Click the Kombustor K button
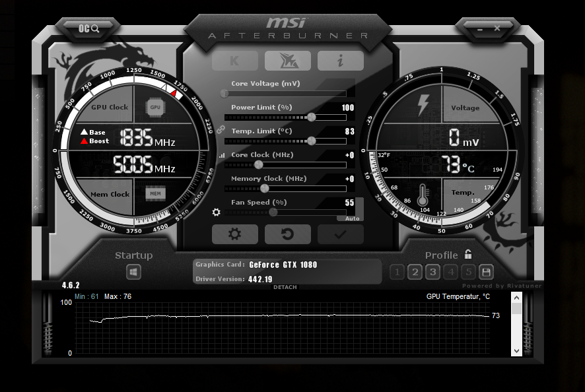585x392 pixels. click(x=234, y=61)
